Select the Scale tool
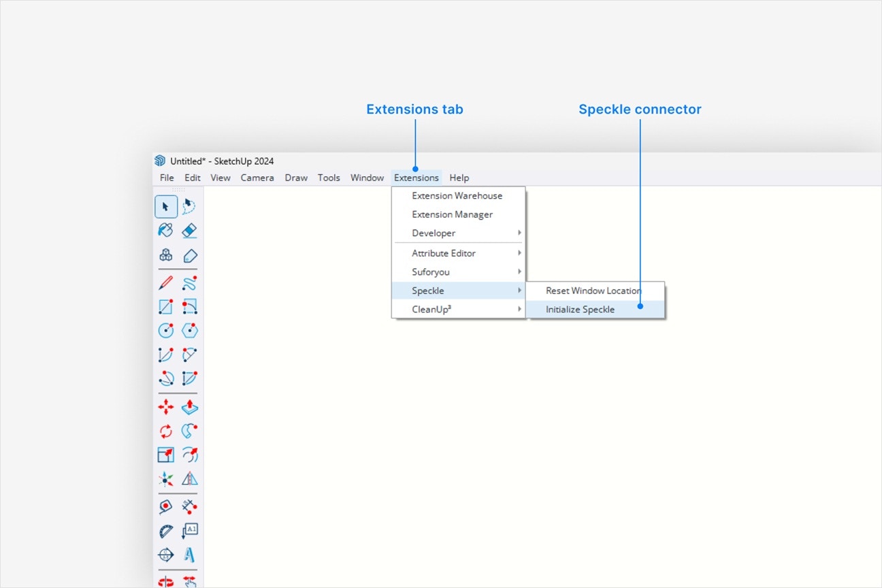The image size is (882, 588). (x=166, y=455)
